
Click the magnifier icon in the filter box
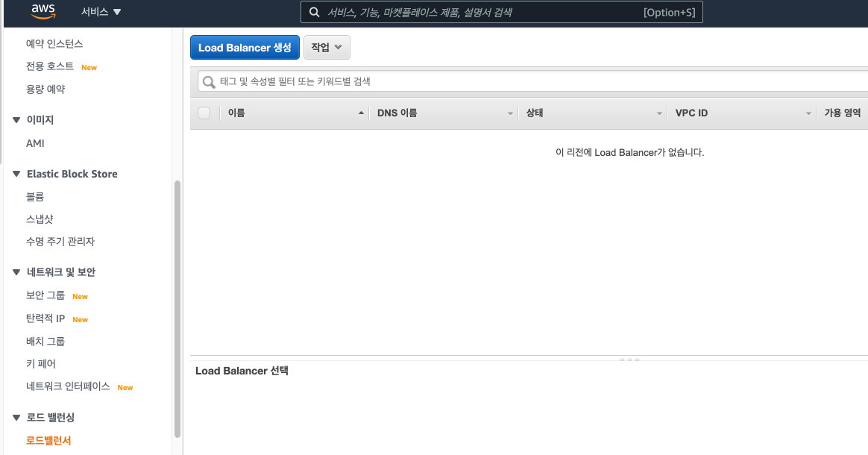[209, 82]
